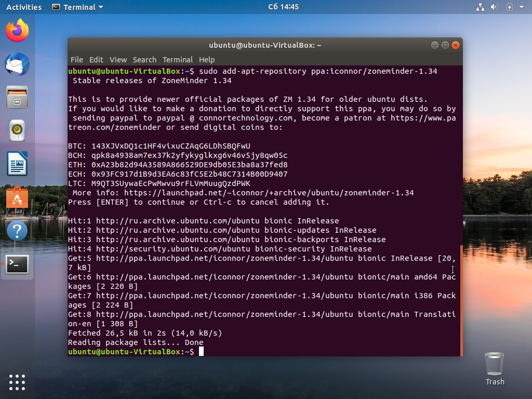Screen dimensions: 532x399
Task: Click the Activities button
Action: click(x=24, y=7)
